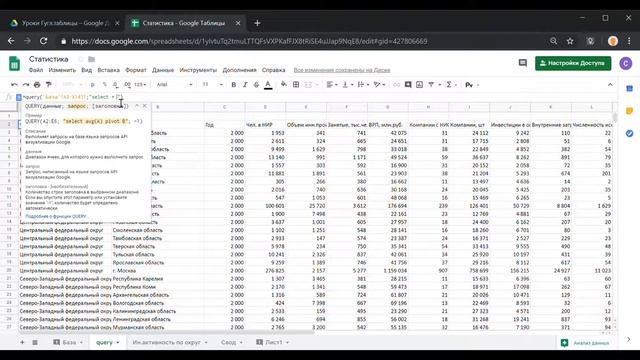This screenshot has height=360, width=640.
Task: Open the number format 123 dropdown
Action: 140,85
